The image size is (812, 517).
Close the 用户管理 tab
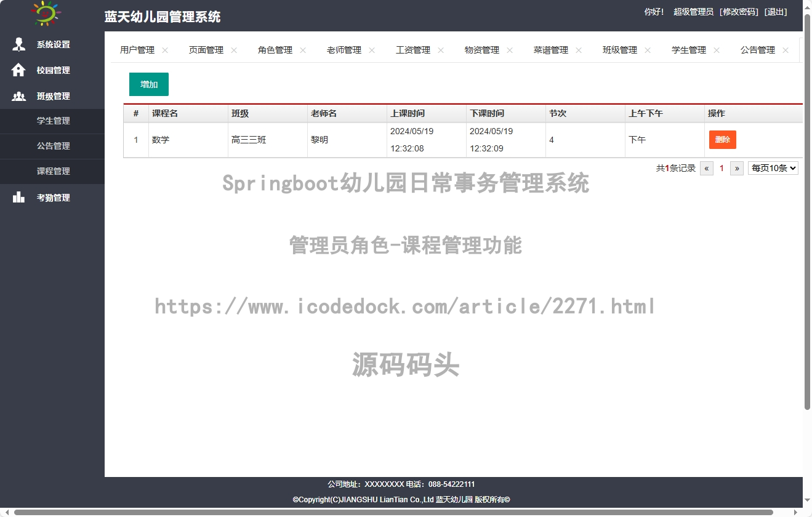click(x=165, y=50)
